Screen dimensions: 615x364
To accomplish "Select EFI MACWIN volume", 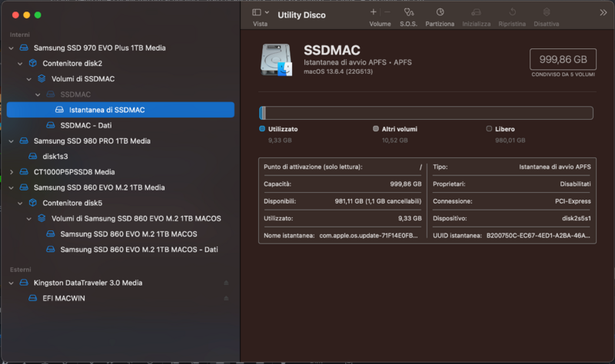I will click(x=64, y=298).
